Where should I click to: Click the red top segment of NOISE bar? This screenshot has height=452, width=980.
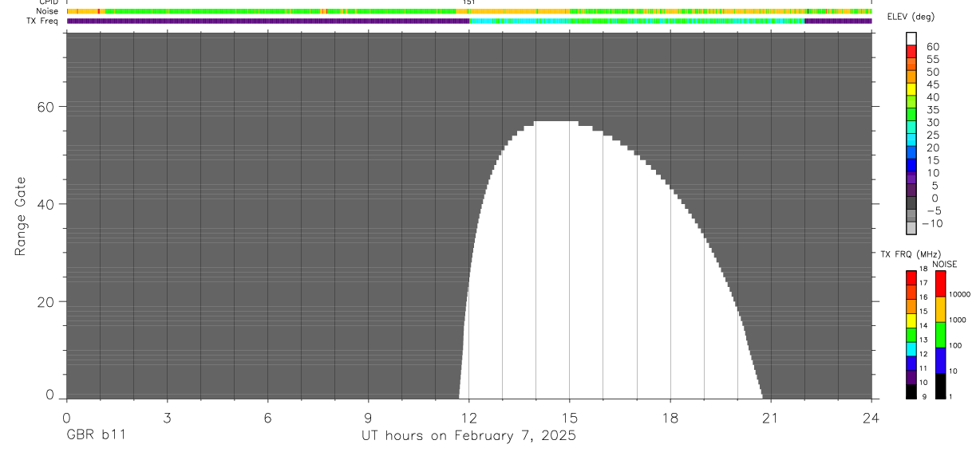click(940, 283)
